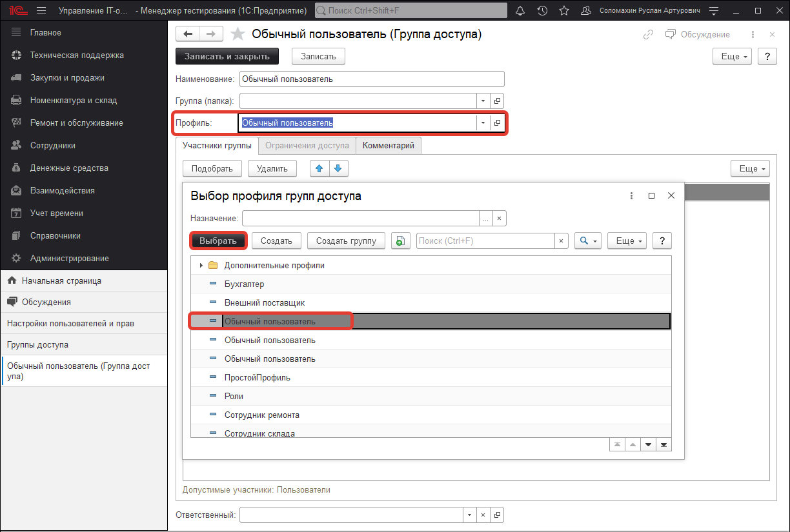Switch to the Комментарий tab
The height and width of the screenshot is (532, 790).
[x=388, y=146]
